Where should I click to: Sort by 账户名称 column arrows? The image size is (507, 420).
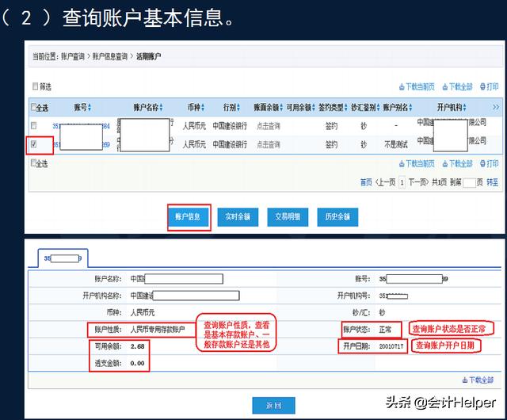pyautogui.click(x=161, y=108)
